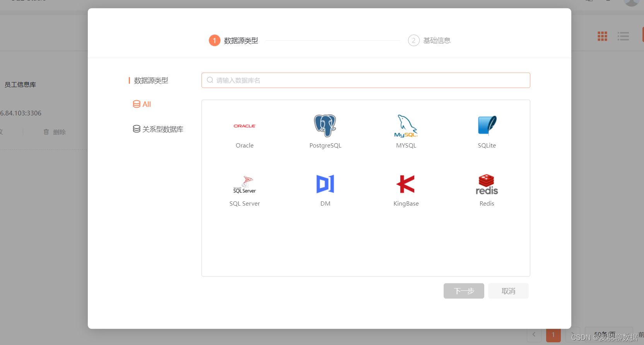This screenshot has height=345, width=644.
Task: Click step 1 数据源类型
Action: (234, 40)
